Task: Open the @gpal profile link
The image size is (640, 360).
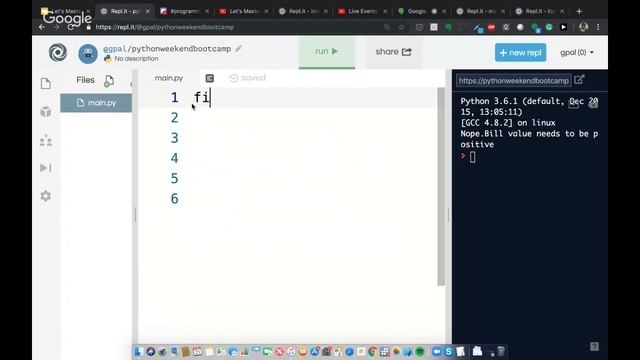Action: [x=115, y=49]
